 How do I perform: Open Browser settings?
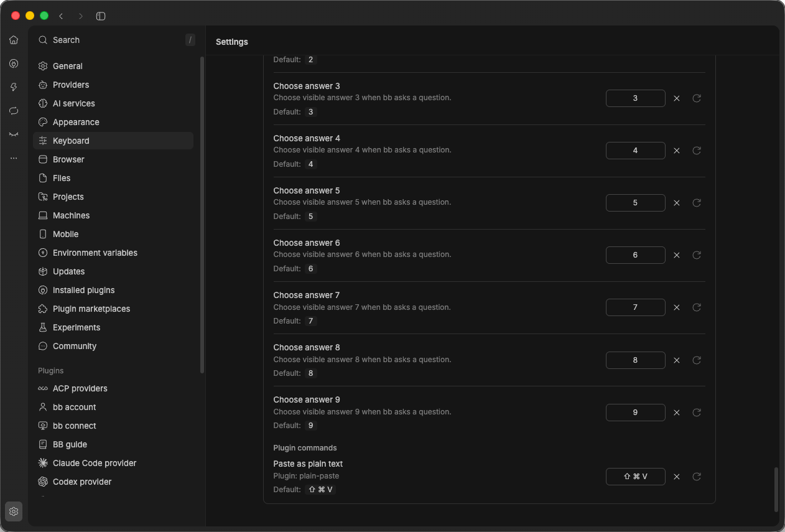pos(113,159)
